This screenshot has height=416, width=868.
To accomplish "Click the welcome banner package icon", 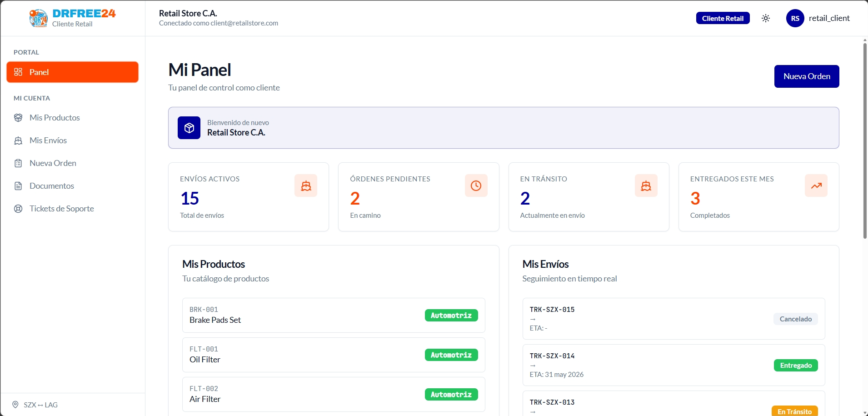I will click(x=189, y=128).
